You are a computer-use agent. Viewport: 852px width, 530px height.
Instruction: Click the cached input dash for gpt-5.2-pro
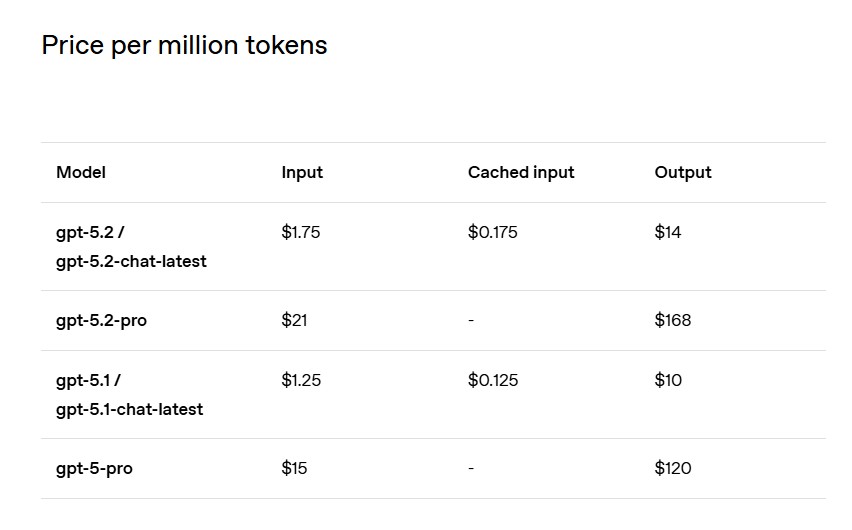coord(471,321)
